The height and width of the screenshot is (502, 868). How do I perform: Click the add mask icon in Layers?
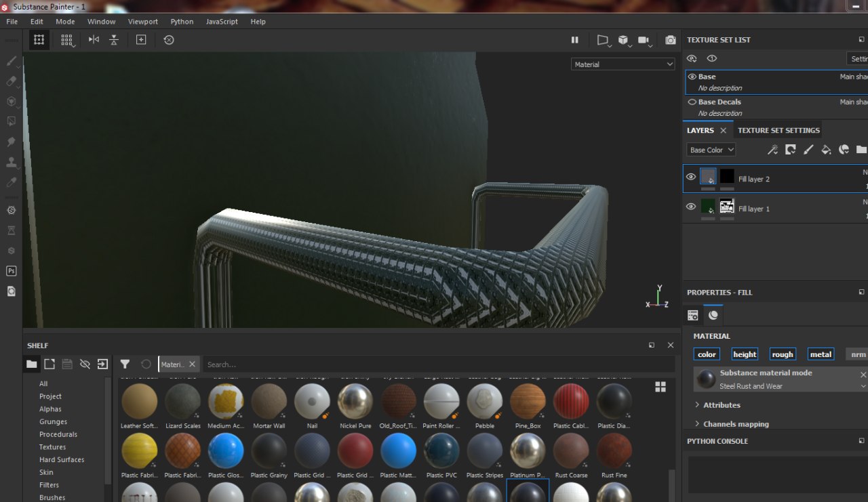[791, 150]
